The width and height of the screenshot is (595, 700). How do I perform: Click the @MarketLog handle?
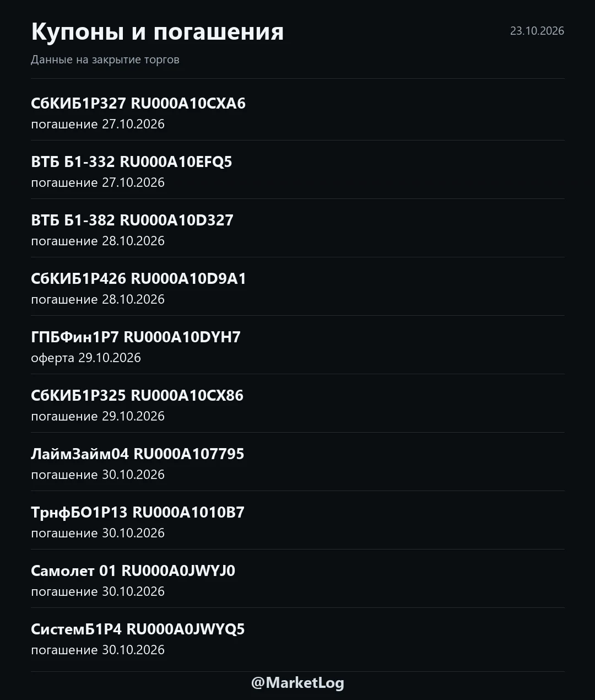pyautogui.click(x=297, y=683)
